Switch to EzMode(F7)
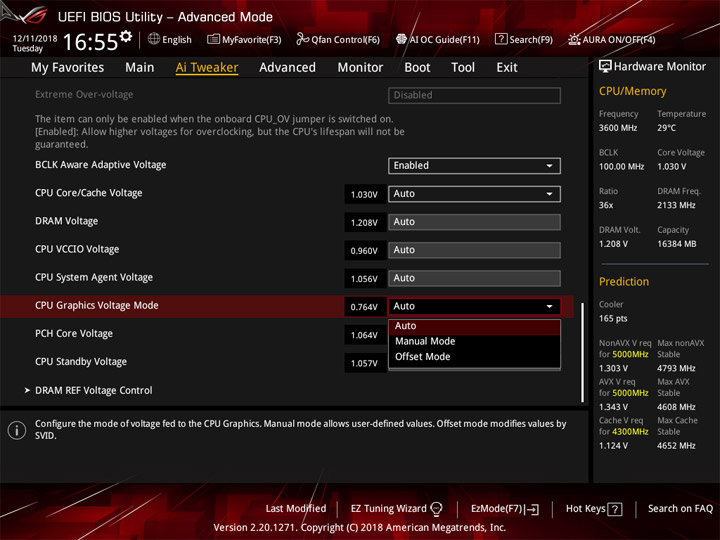This screenshot has width=720, height=540. (x=505, y=509)
